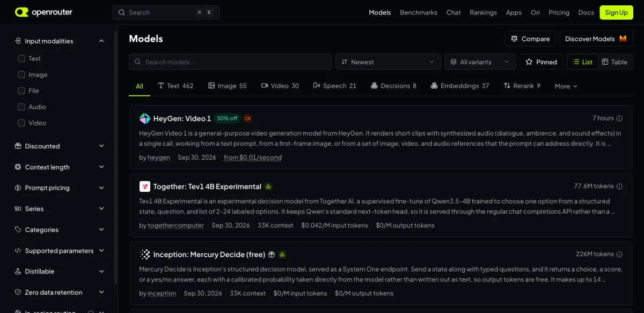
Task: Expand the Prompt pricing filter section
Action: pyautogui.click(x=59, y=188)
